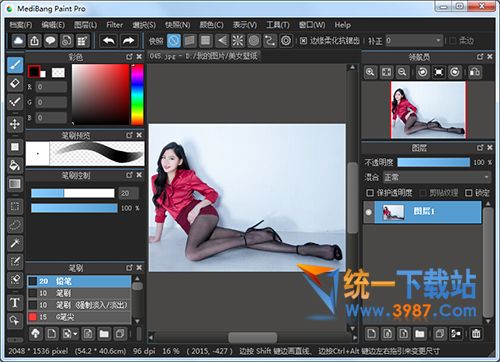Click the rainbow hue slider bar

[137, 94]
